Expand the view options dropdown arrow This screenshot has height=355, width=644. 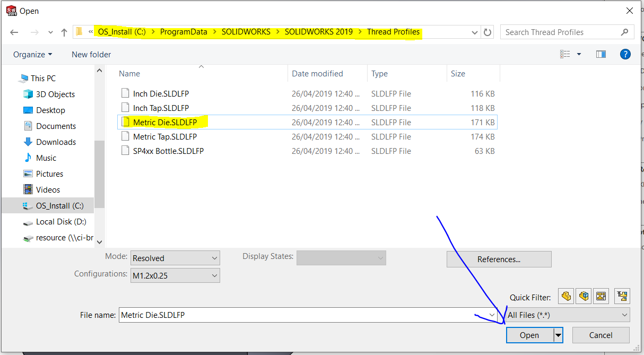tap(579, 54)
